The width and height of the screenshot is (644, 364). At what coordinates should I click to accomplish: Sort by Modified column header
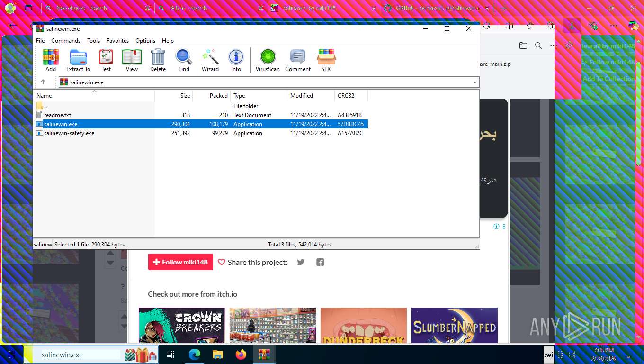pyautogui.click(x=311, y=96)
